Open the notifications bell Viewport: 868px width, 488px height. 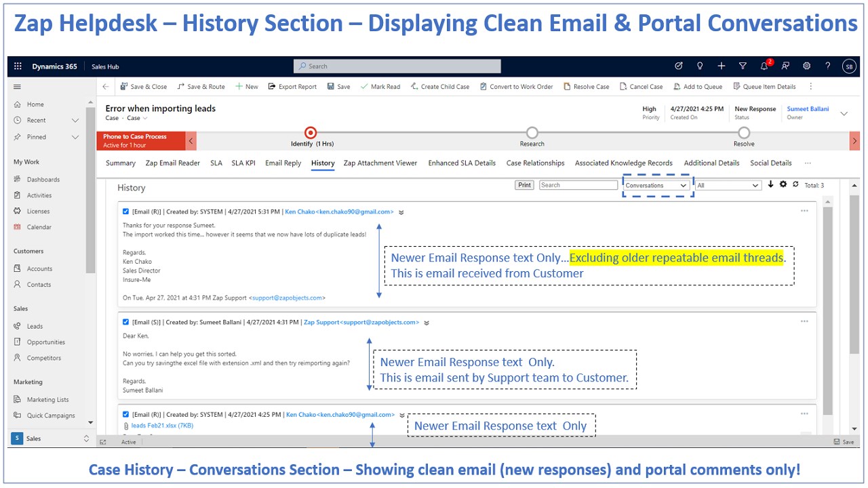(x=765, y=66)
